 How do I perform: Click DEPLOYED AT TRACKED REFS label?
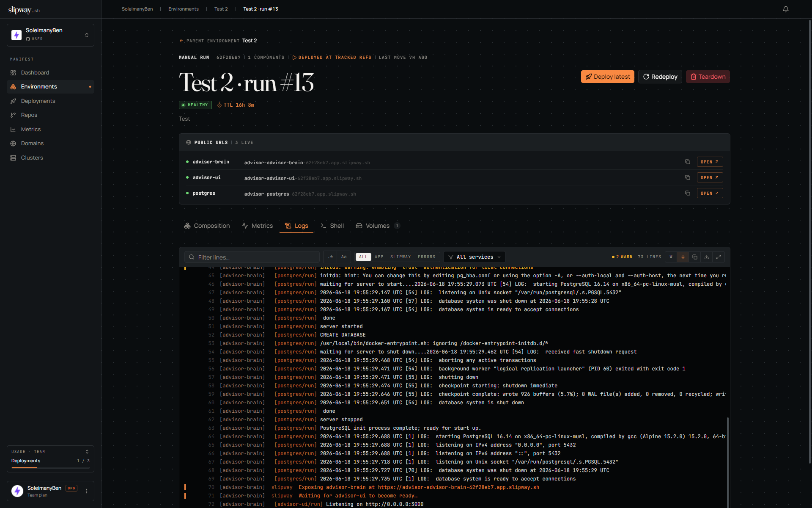click(332, 58)
